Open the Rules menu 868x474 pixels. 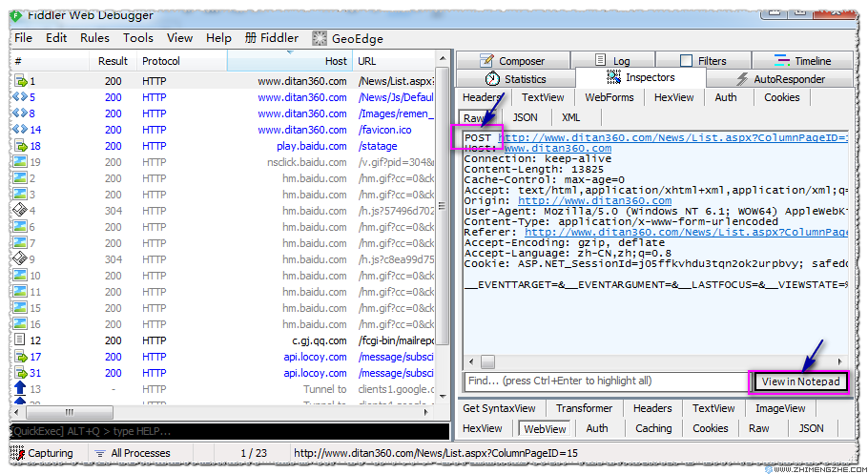tap(94, 38)
